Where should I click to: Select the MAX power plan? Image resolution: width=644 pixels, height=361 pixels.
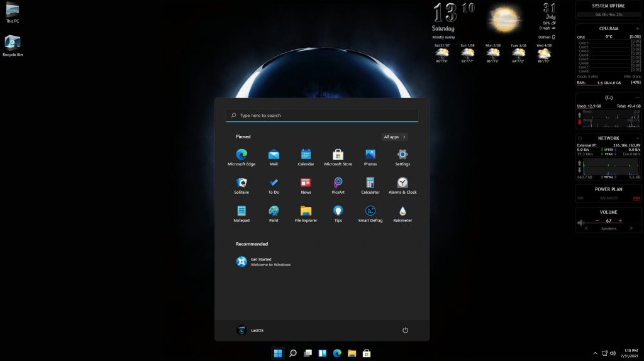point(636,198)
